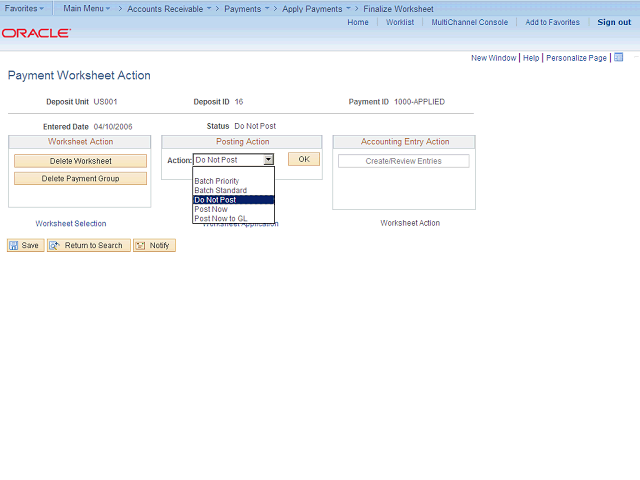Screen dimensions: 640x480
Task: Click the Save disk icon
Action: pyautogui.click(x=14, y=245)
